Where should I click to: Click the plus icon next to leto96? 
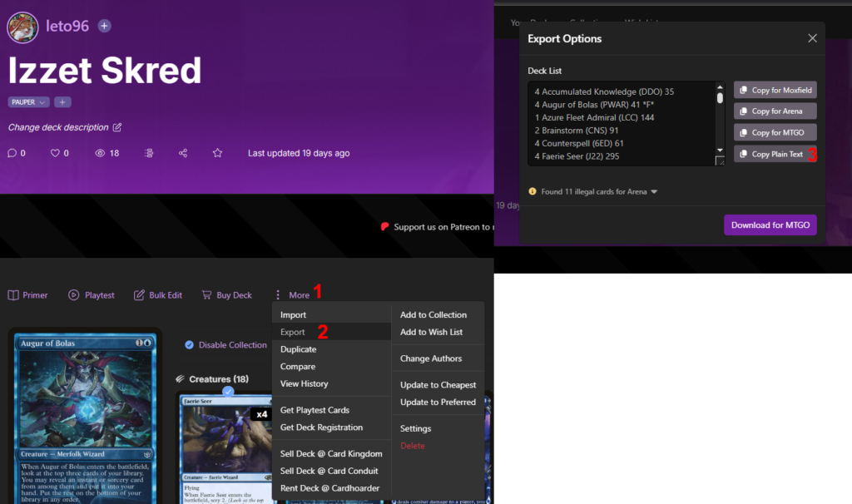click(x=104, y=26)
